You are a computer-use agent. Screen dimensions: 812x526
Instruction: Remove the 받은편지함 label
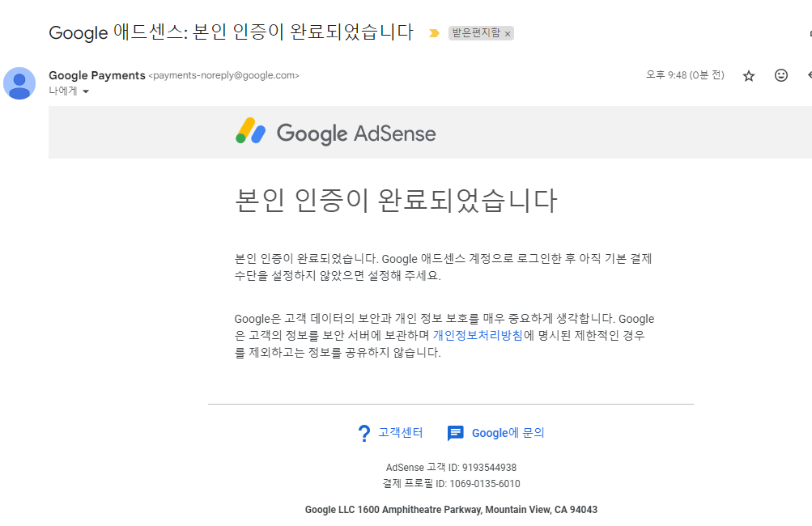(x=508, y=34)
